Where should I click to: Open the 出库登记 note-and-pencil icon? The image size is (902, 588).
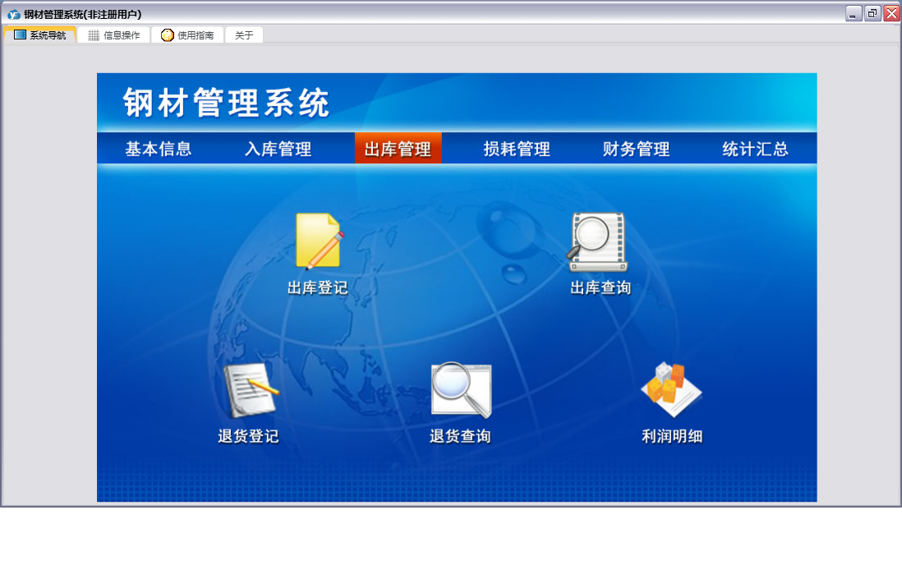[x=320, y=241]
